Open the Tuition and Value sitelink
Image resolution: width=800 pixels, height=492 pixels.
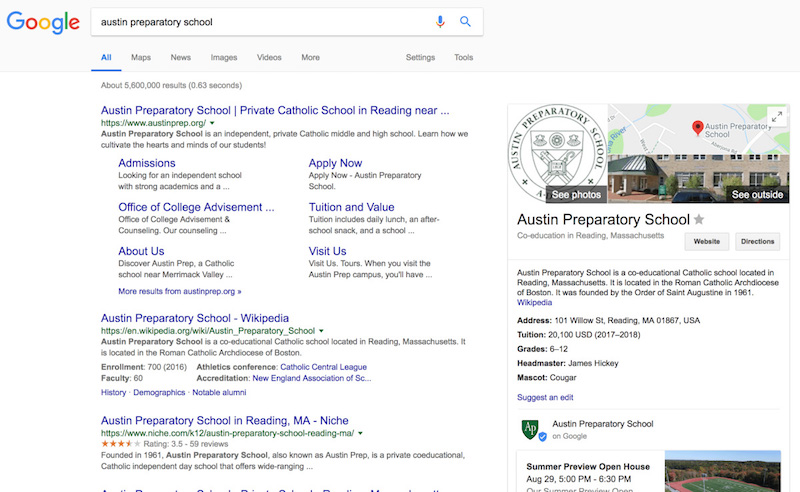point(351,207)
